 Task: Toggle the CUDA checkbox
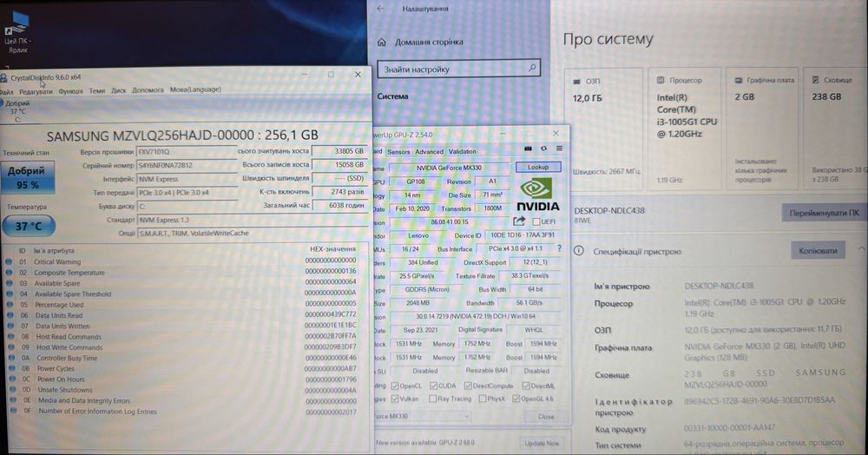(x=433, y=386)
